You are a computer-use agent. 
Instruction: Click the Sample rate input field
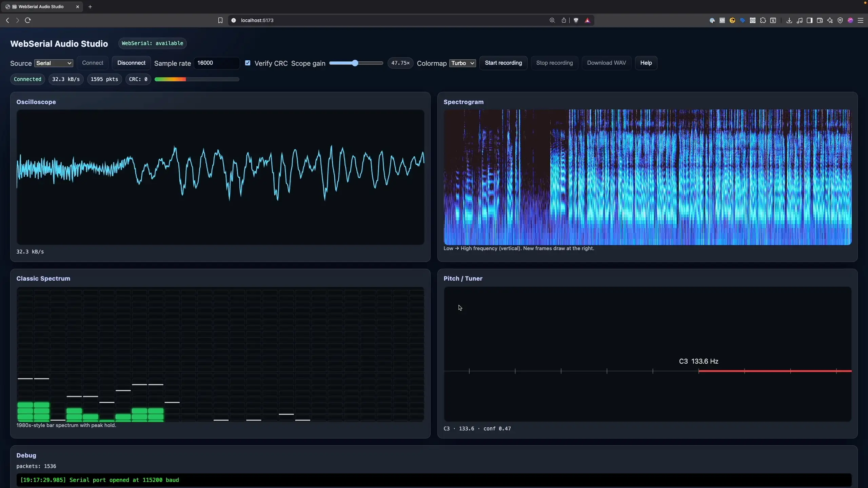pos(216,63)
